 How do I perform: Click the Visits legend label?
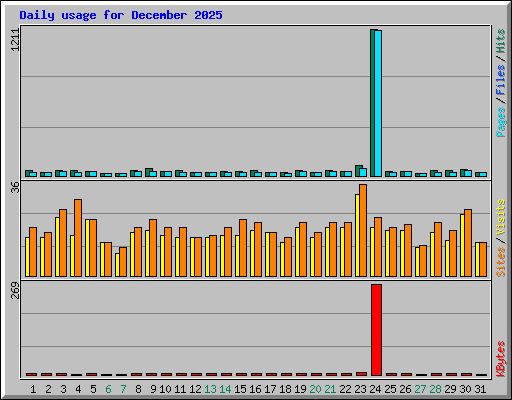click(x=501, y=218)
